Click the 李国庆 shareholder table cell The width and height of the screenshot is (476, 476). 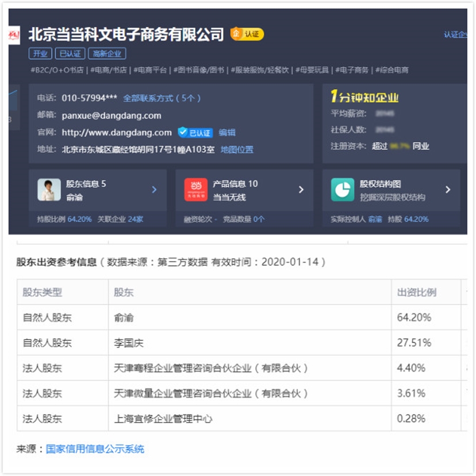249,343
